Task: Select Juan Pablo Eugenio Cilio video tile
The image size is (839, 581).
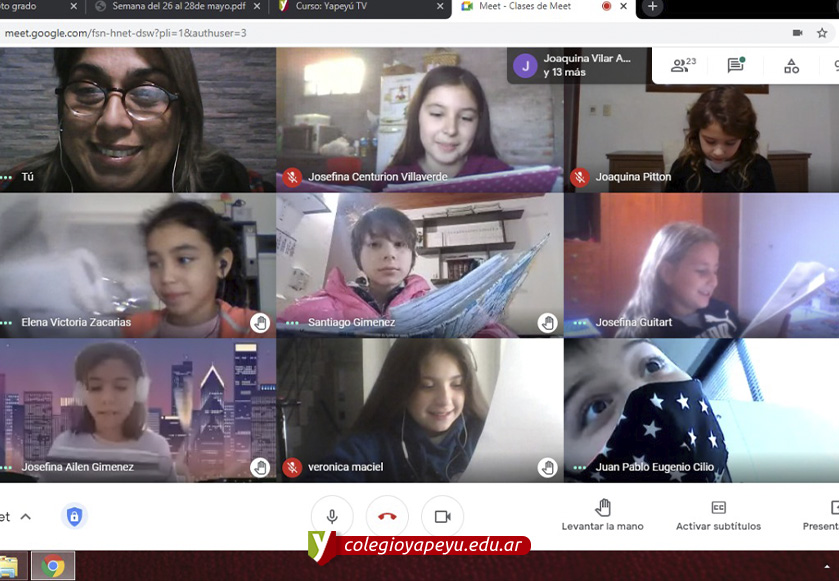Action: click(701, 410)
